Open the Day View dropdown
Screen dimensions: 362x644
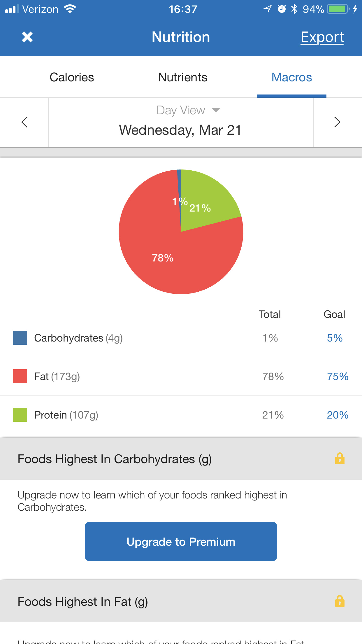pos(188,110)
